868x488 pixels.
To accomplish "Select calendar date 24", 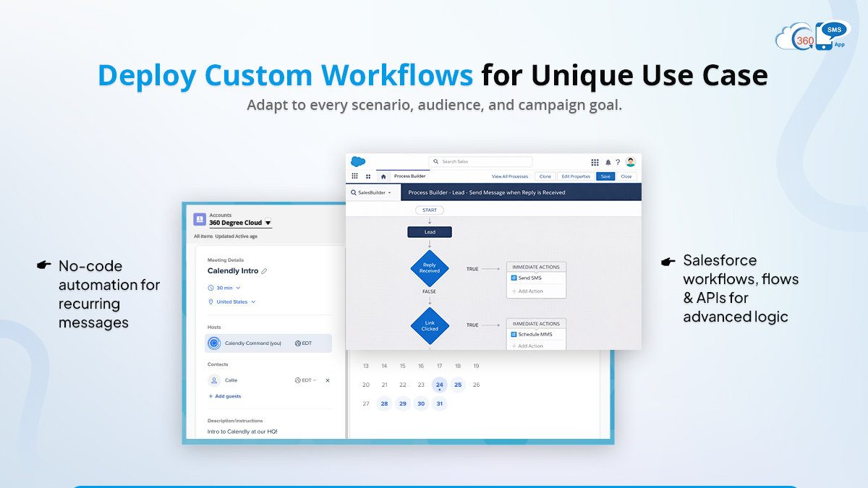I will (x=439, y=385).
